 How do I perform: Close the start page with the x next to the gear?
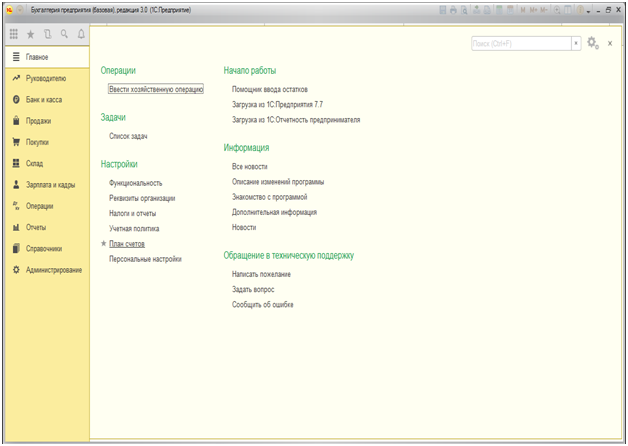point(610,44)
